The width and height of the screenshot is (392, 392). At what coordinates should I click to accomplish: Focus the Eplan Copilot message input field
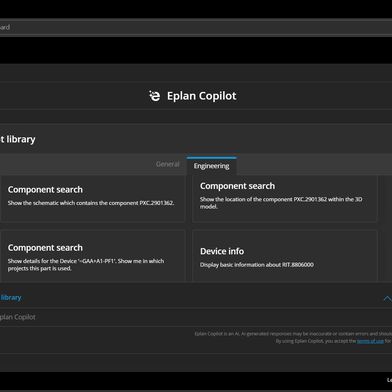196,317
